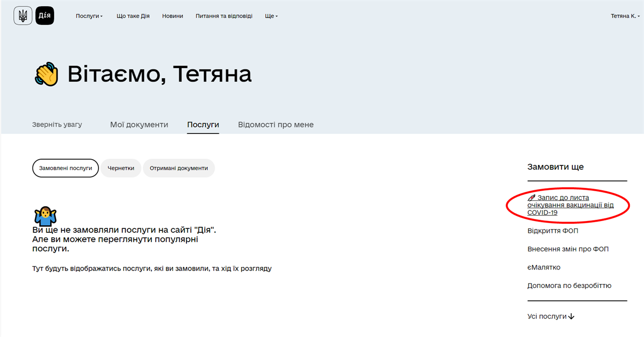Click the black Дія logo
The width and height of the screenshot is (644, 337).
click(45, 16)
